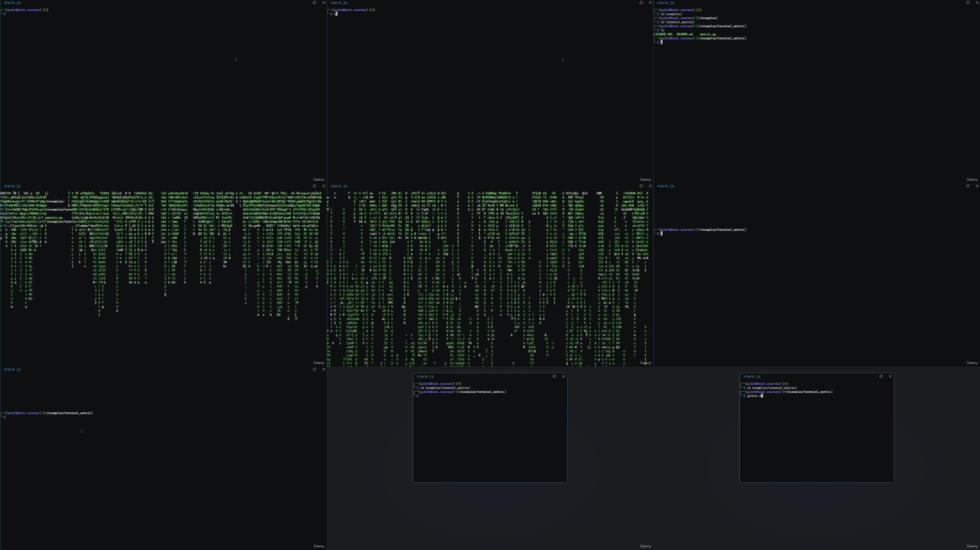Screen dimensions: 980x550
Task: Click LICENSE.GPL in the ls output
Action: (x=663, y=34)
